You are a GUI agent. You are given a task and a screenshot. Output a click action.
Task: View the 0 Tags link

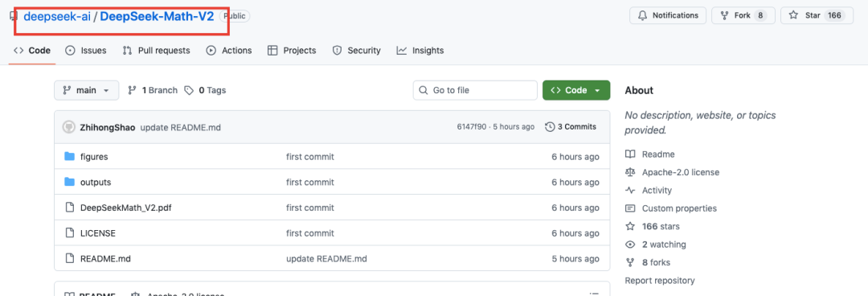point(206,90)
